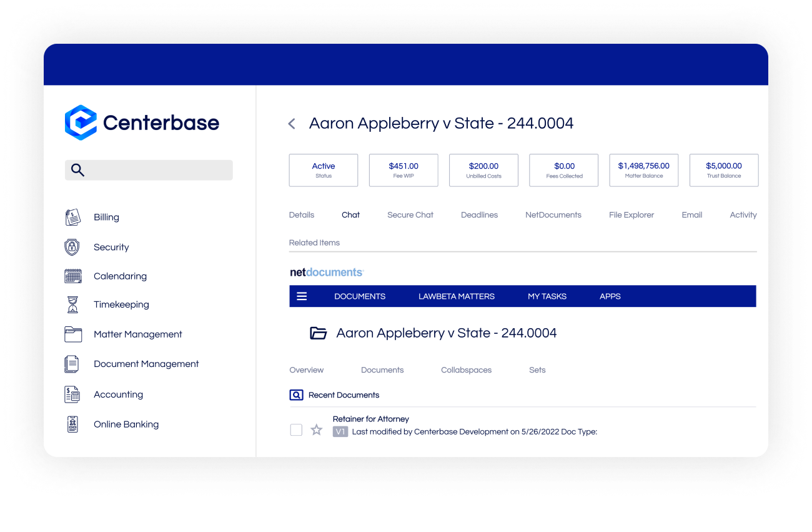The image size is (812, 532).
Task: Click the Active Status card
Action: [324, 170]
